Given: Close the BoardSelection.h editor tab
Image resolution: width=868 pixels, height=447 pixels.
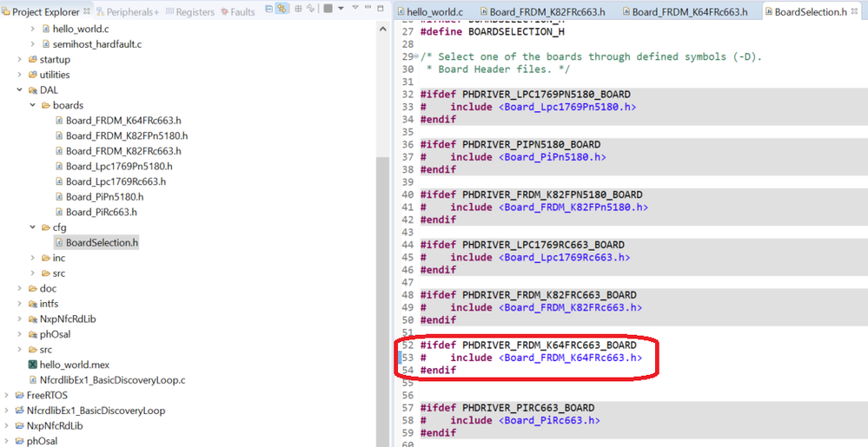Looking at the screenshot, I should point(854,11).
